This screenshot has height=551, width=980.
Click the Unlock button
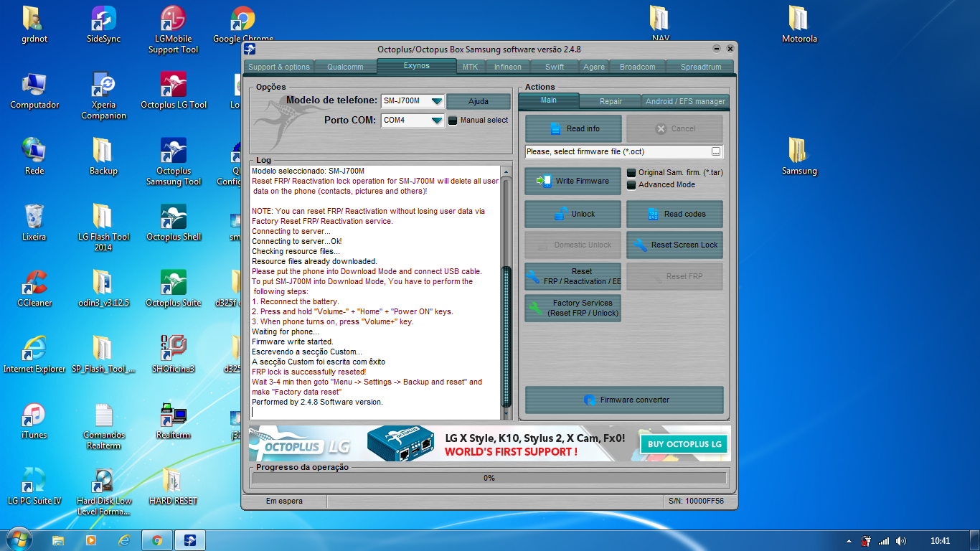(x=573, y=215)
